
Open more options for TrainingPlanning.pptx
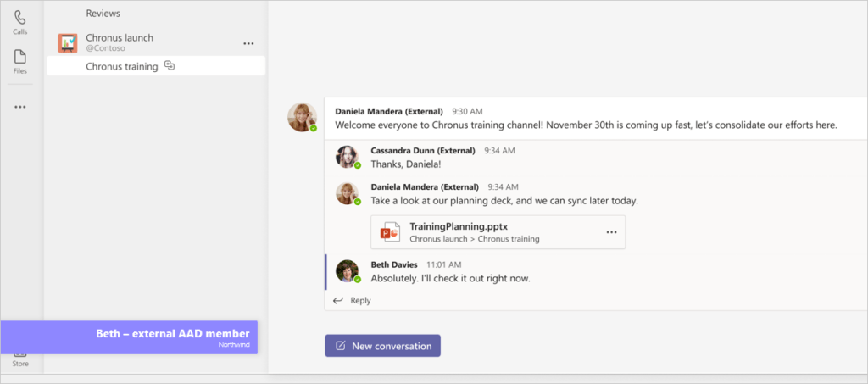coord(611,232)
